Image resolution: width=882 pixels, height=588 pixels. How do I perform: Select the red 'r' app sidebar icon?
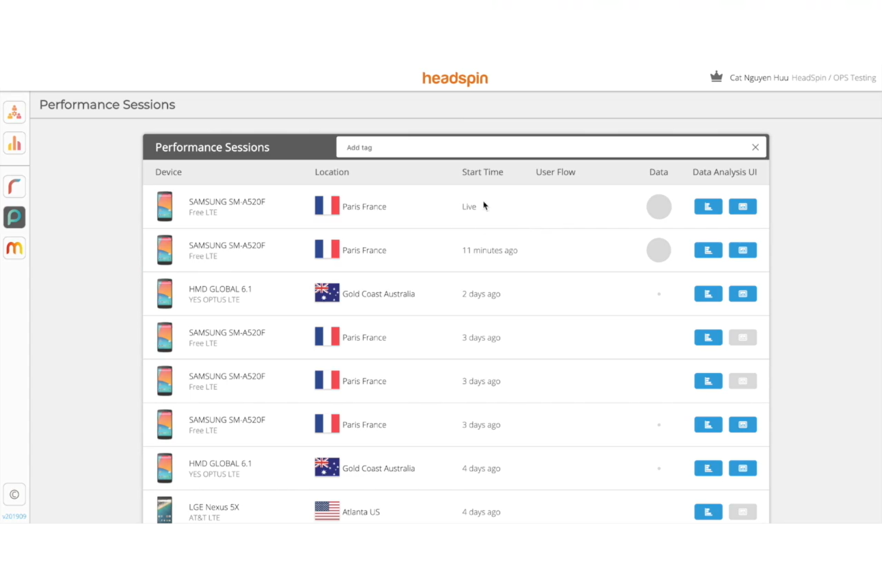click(14, 186)
